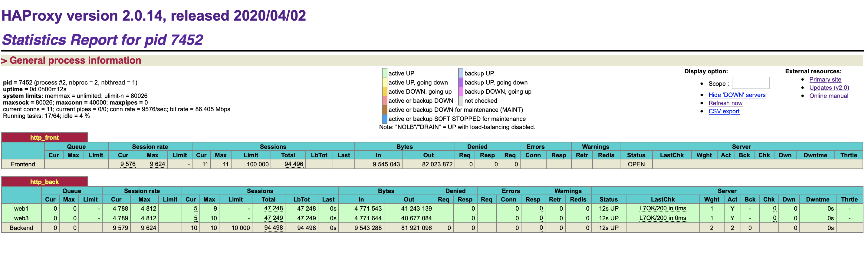Click the SOFT STOPPED legend color swatch
The image size is (868, 280).
point(384,119)
